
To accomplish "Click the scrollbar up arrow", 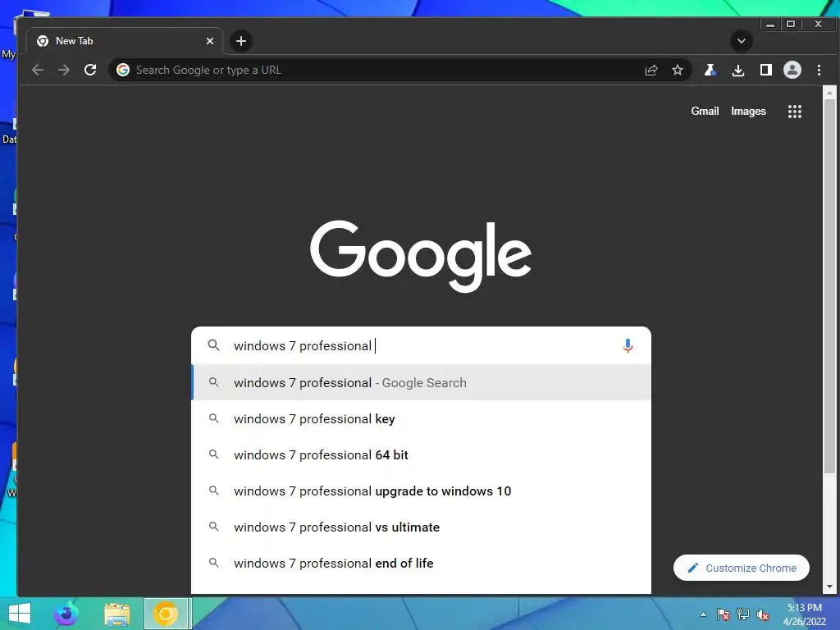I will pyautogui.click(x=829, y=93).
